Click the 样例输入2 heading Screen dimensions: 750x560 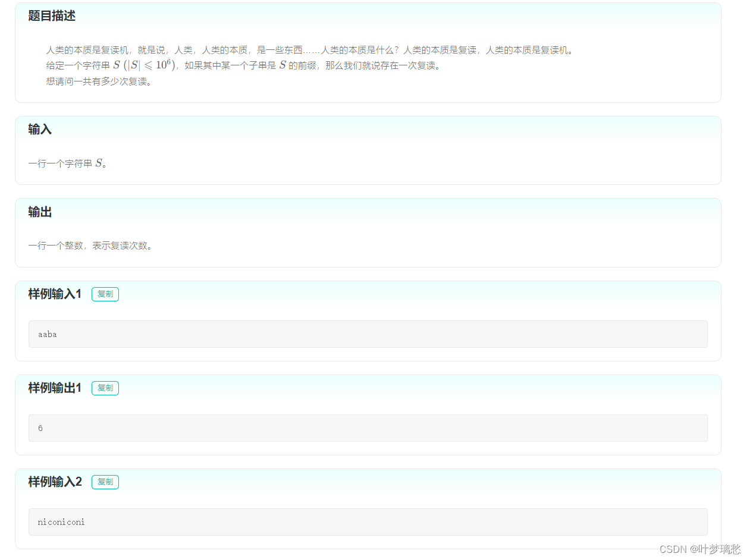coord(55,482)
